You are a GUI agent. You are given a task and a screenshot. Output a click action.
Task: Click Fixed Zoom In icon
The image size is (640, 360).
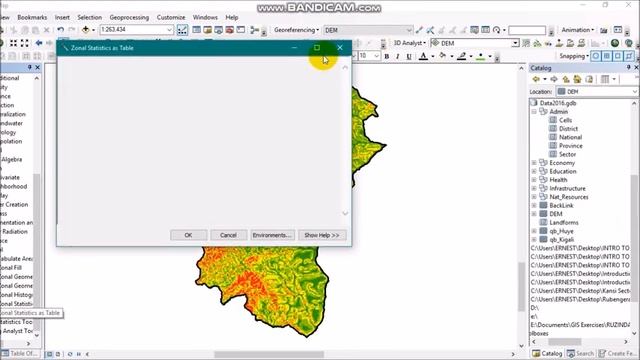(x=13, y=43)
